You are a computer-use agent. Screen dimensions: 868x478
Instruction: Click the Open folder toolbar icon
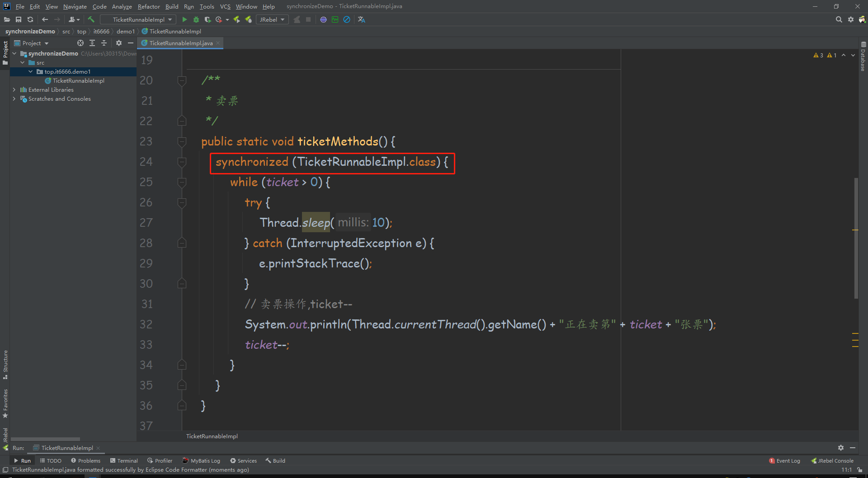tap(7, 19)
